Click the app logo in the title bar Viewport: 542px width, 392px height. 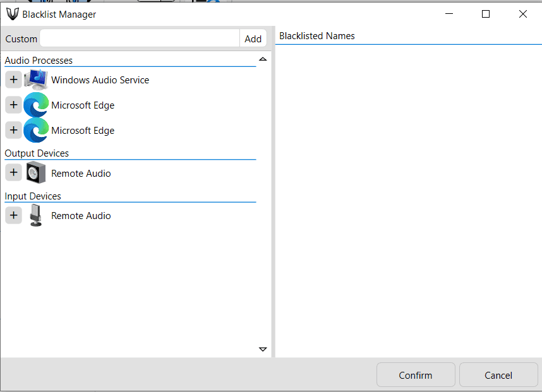coord(12,14)
